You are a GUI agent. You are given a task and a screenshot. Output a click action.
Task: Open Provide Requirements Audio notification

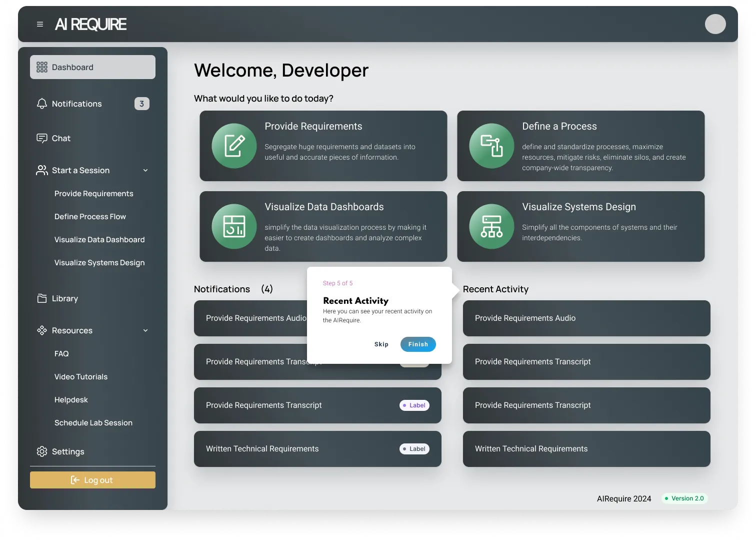[x=250, y=318]
